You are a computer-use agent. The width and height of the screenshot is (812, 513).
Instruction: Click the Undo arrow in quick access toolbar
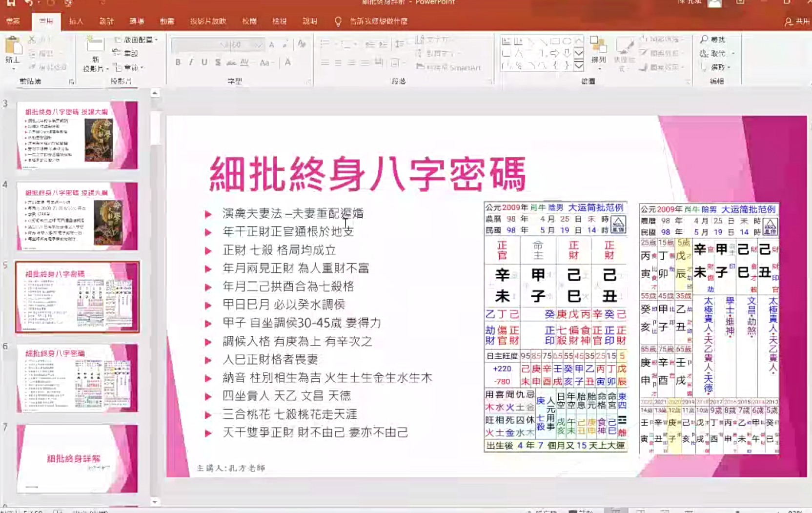(x=29, y=3)
